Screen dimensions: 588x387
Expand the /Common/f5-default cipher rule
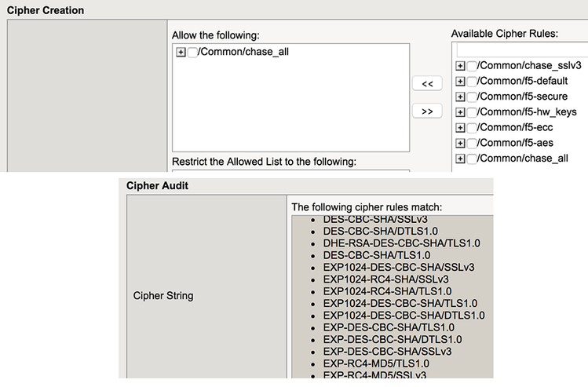tap(461, 81)
